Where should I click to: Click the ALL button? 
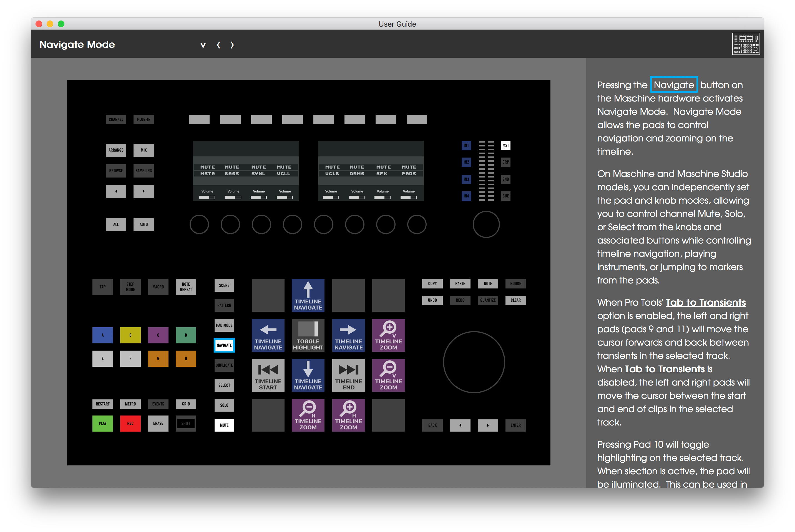[116, 225]
